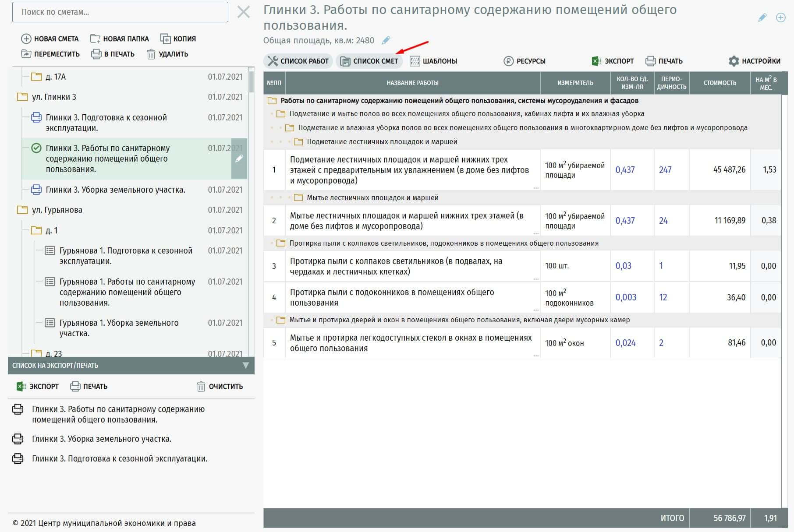Expand folder ул. Глинки 3
Viewport: 794px width, 532px height.
[x=22, y=97]
